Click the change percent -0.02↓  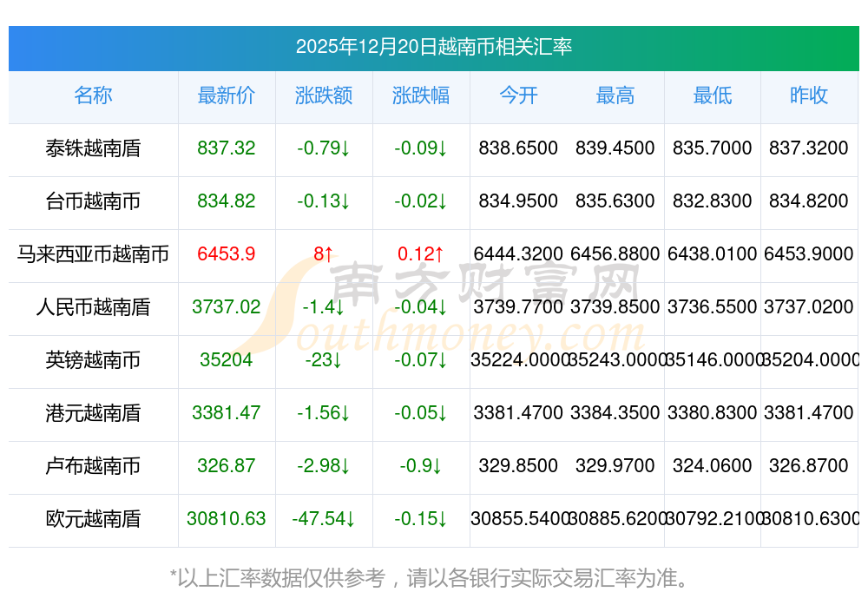point(421,201)
